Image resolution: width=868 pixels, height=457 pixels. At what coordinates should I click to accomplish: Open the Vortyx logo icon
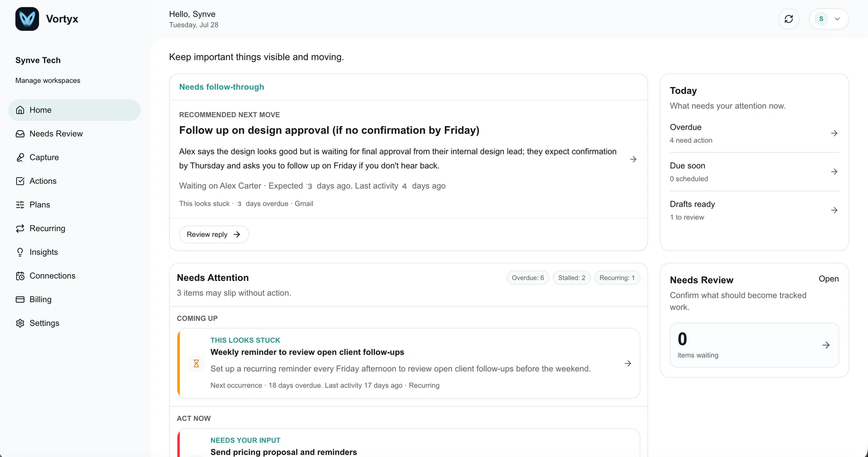(27, 19)
